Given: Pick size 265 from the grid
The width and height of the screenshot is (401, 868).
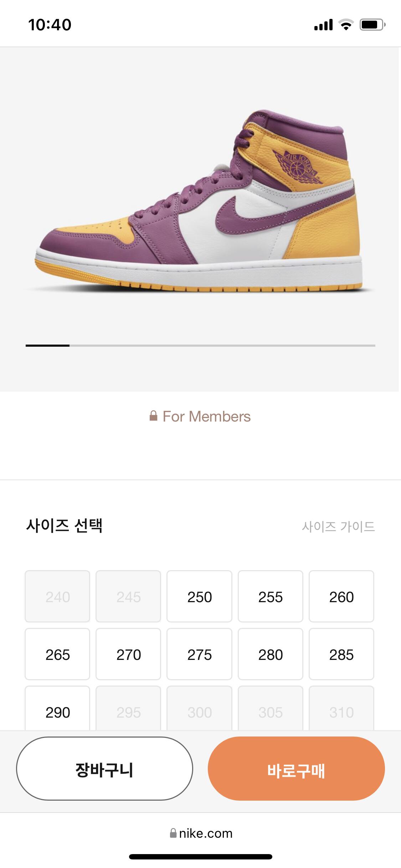Looking at the screenshot, I should click(x=57, y=655).
